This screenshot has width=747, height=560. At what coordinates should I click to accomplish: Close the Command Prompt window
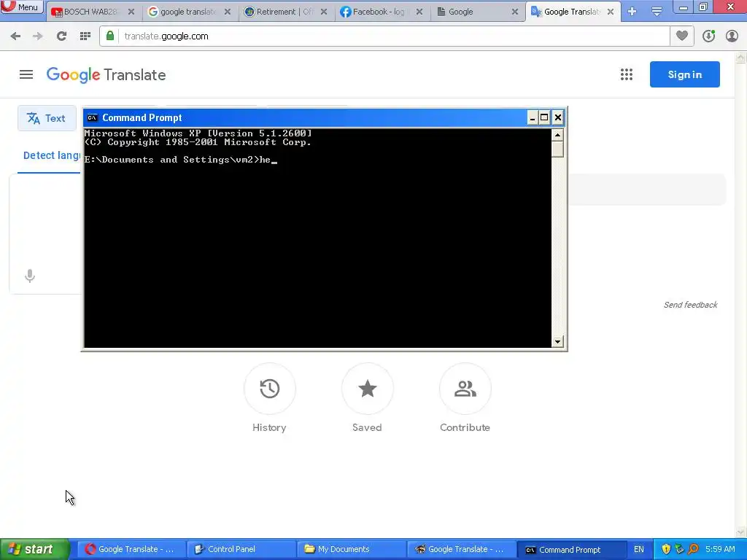558,117
